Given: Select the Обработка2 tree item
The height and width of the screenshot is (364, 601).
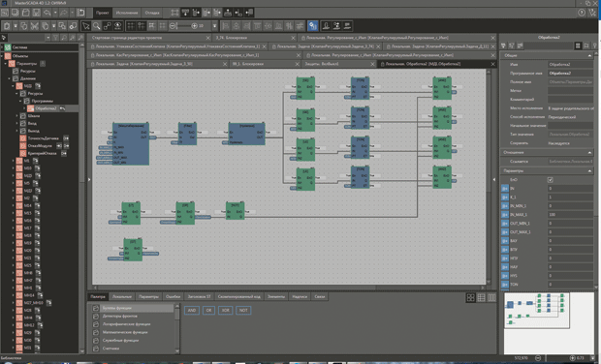Looking at the screenshot, I should (46, 108).
